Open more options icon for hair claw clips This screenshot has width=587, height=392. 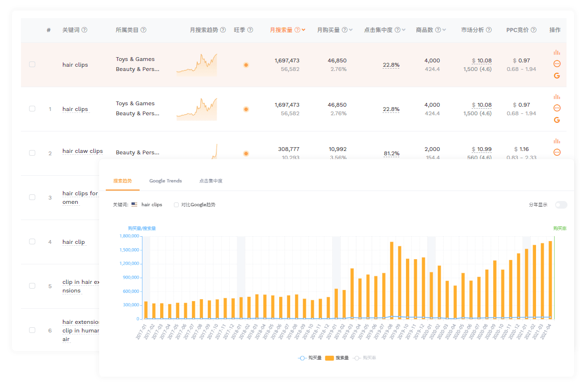[557, 152]
